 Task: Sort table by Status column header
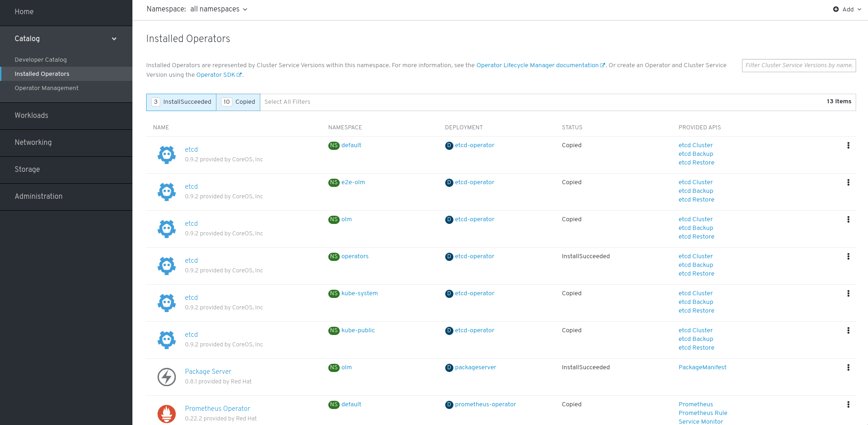pyautogui.click(x=572, y=127)
